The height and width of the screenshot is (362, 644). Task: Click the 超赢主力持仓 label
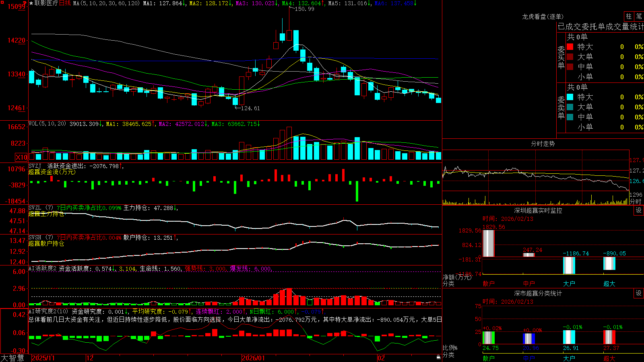pos(46,214)
